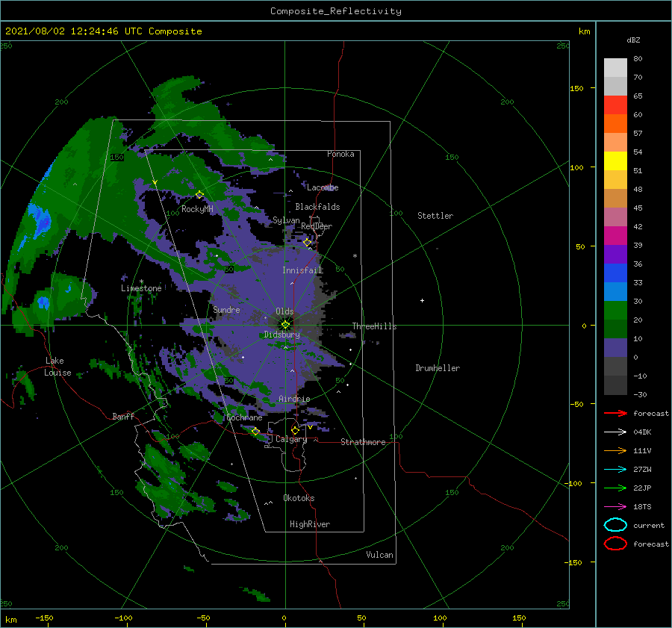Click the Ponoka city label
Viewport: 672px width, 628px height.
[x=340, y=154]
